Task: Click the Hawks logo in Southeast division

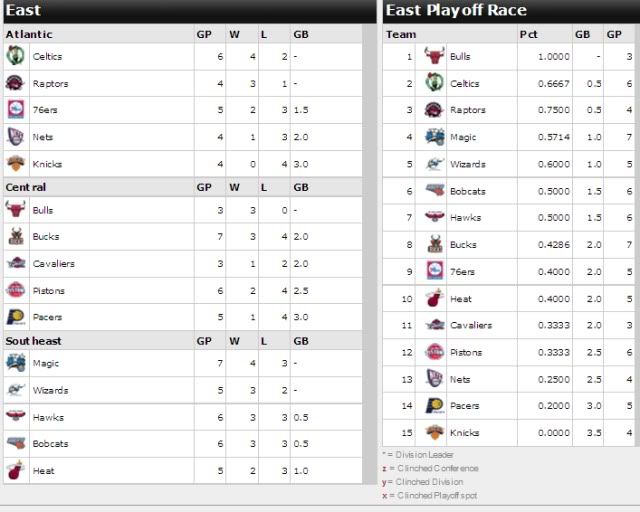Action: 16,416
